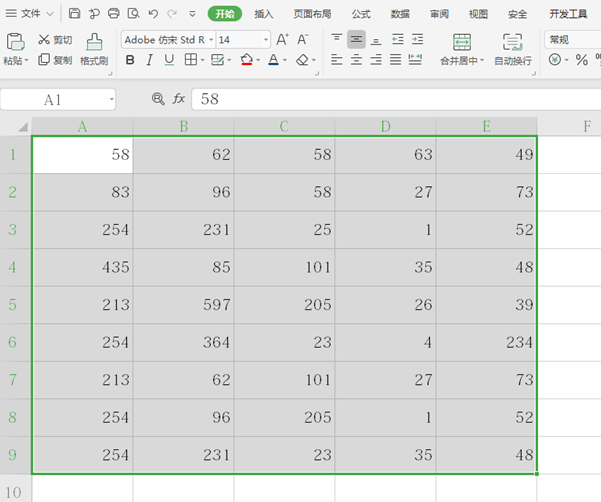Click the Borders icon

(x=190, y=60)
